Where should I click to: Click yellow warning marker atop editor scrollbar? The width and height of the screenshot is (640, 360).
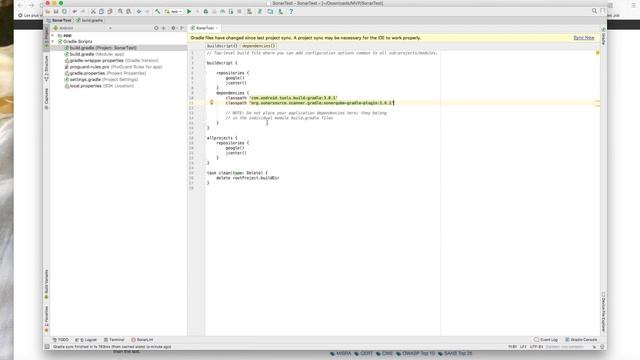pyautogui.click(x=597, y=53)
